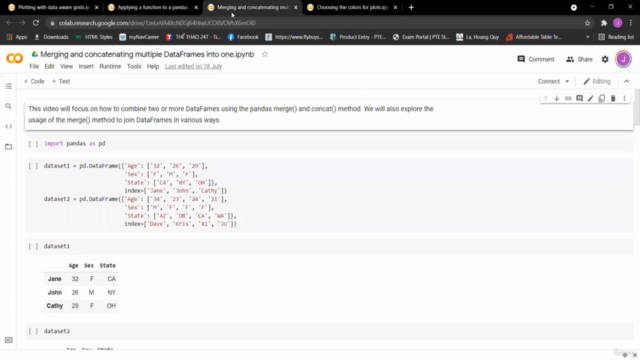Reload the page in Chrome
The height and width of the screenshot is (360, 640).
(36, 23)
